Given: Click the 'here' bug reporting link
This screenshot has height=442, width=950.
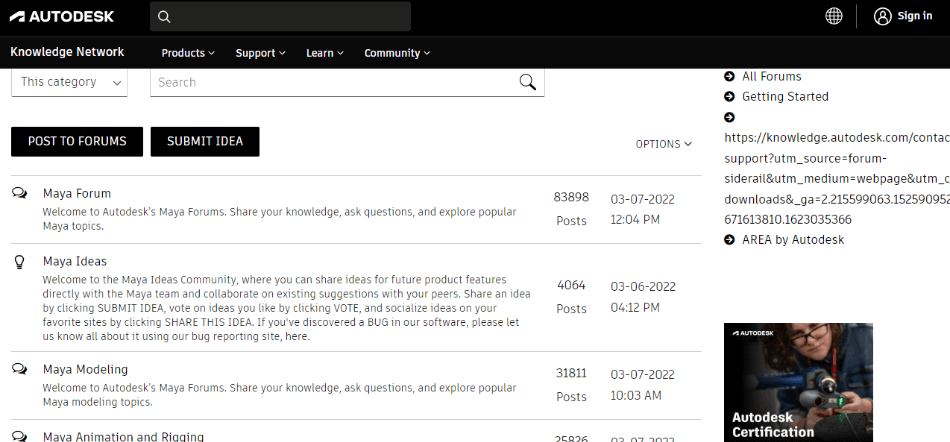Looking at the screenshot, I should [x=296, y=337].
